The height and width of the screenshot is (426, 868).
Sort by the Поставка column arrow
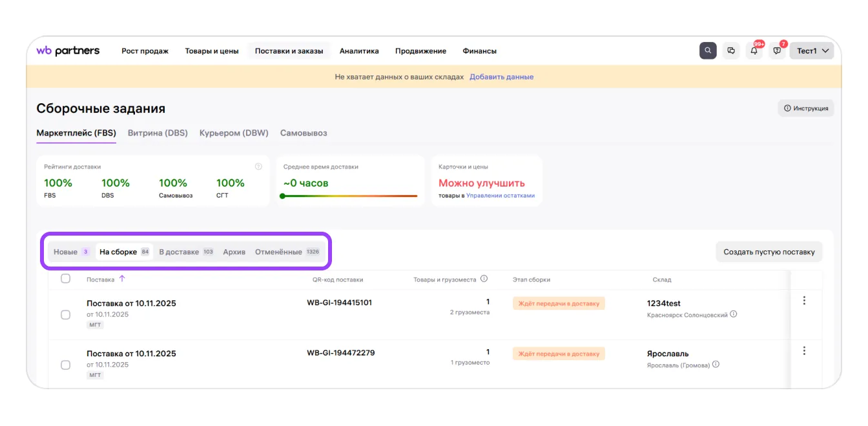[122, 279]
